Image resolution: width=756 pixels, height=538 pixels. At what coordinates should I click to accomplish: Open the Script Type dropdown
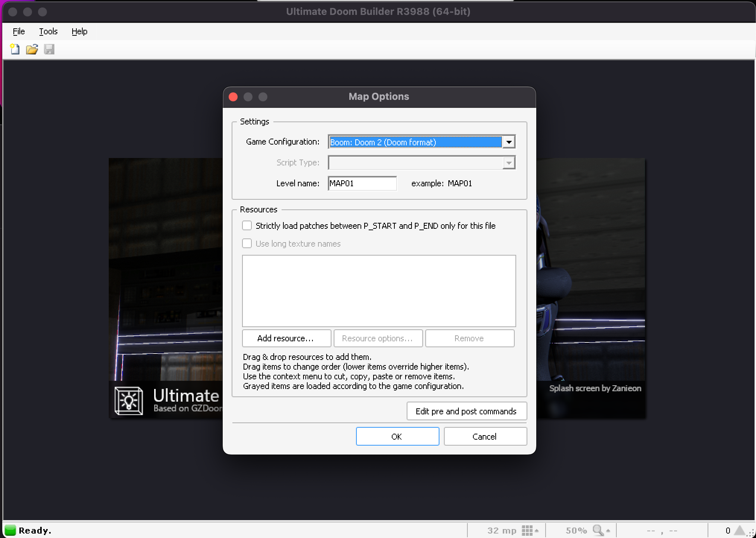(509, 163)
